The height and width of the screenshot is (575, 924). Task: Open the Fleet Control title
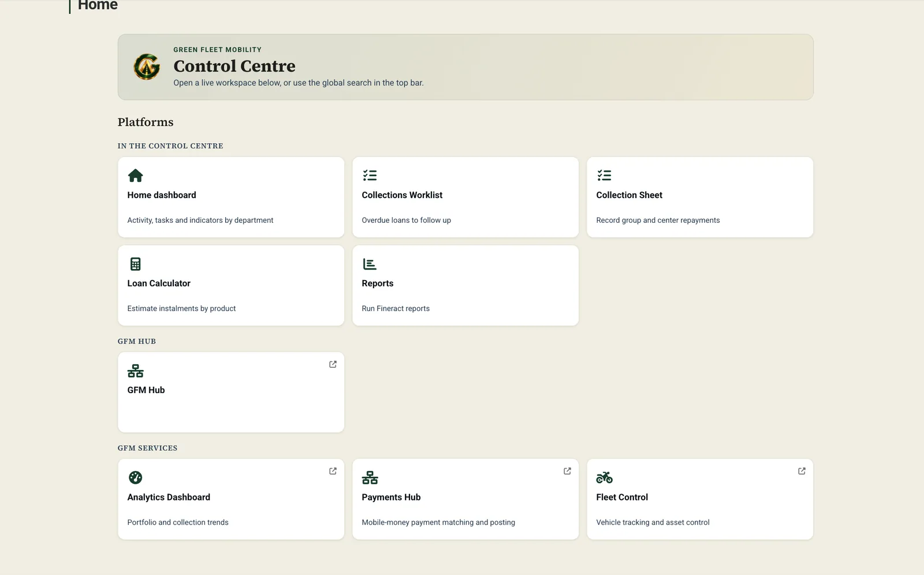pos(622,497)
